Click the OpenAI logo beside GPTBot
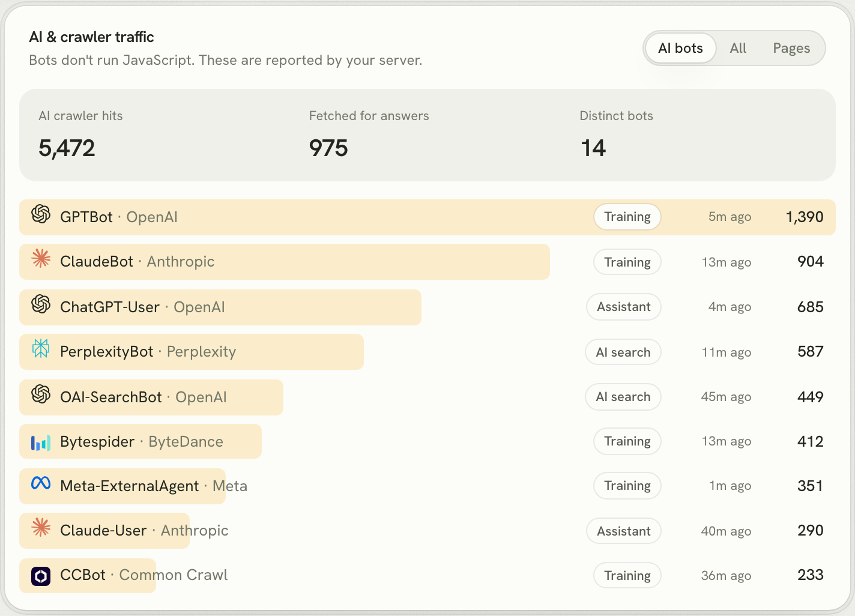 [41, 214]
